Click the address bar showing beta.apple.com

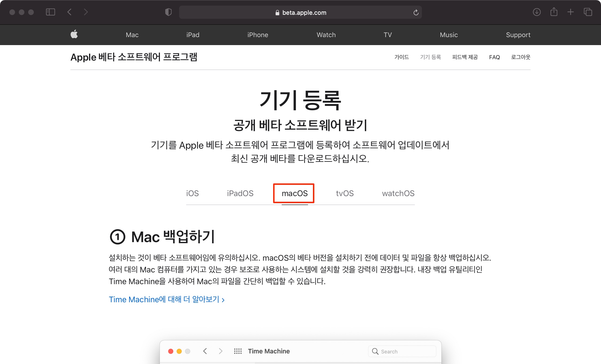click(x=300, y=12)
